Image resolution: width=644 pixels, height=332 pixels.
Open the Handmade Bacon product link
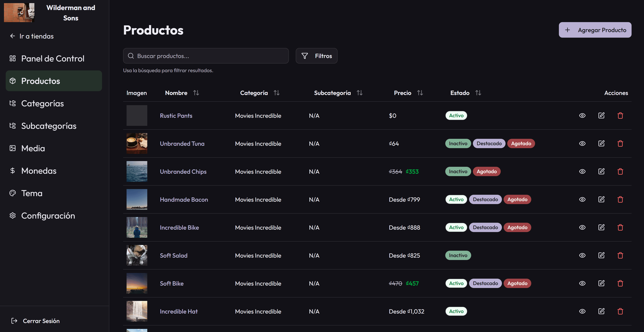184,200
